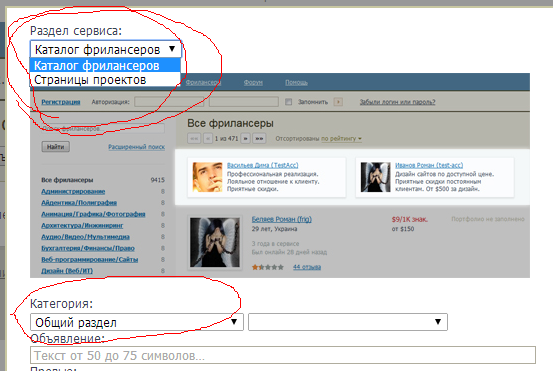This screenshot has width=553, height=371.
Task: Click the Регистрация link
Action: (x=61, y=102)
